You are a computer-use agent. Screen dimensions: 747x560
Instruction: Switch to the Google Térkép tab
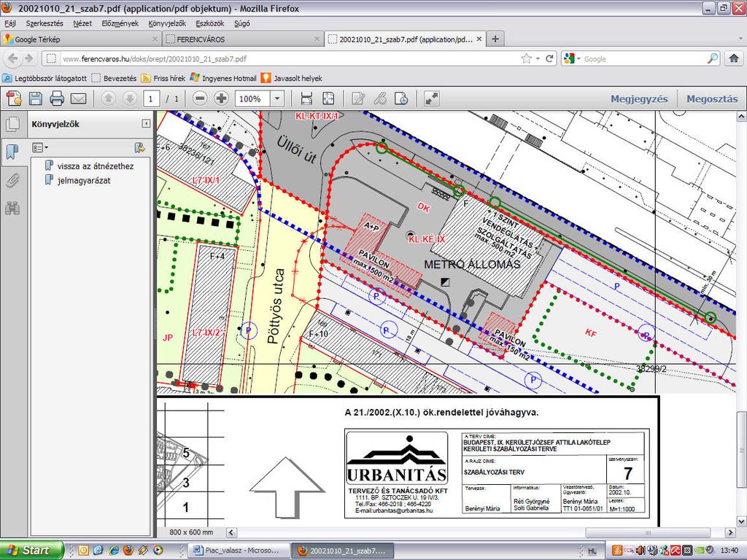coord(80,39)
